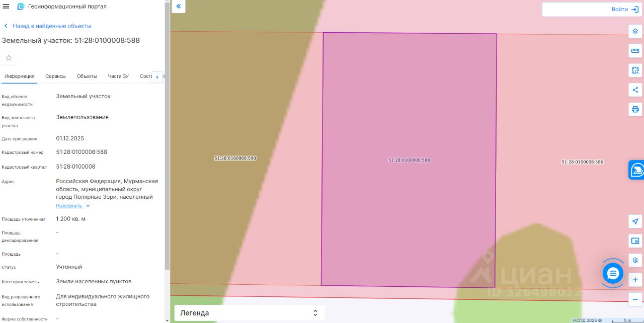Zoom in on the map with plus
Screen dimensions: 644x323
tap(635, 280)
